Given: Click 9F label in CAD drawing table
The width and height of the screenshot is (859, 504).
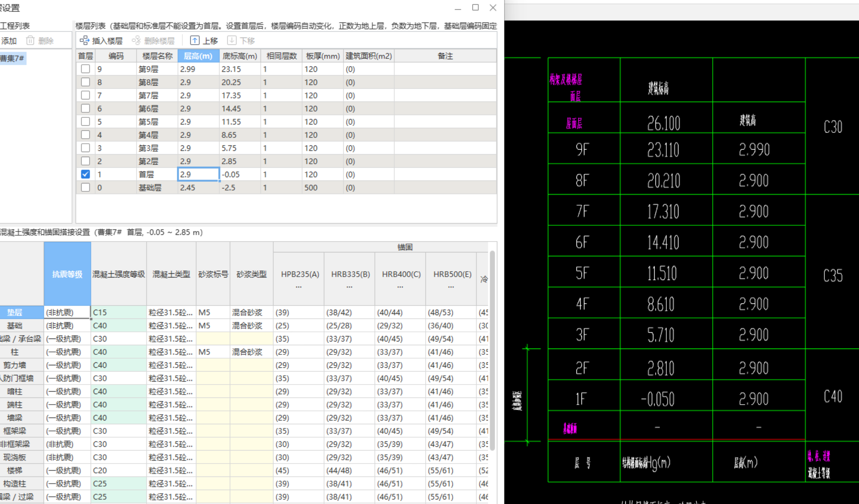Looking at the screenshot, I should click(x=582, y=149).
